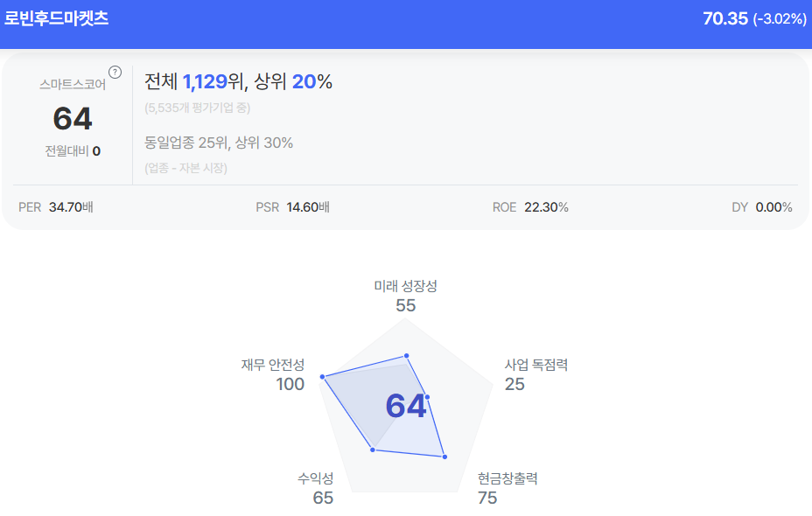
Task: Click the -3.02% price change
Action: (x=780, y=19)
